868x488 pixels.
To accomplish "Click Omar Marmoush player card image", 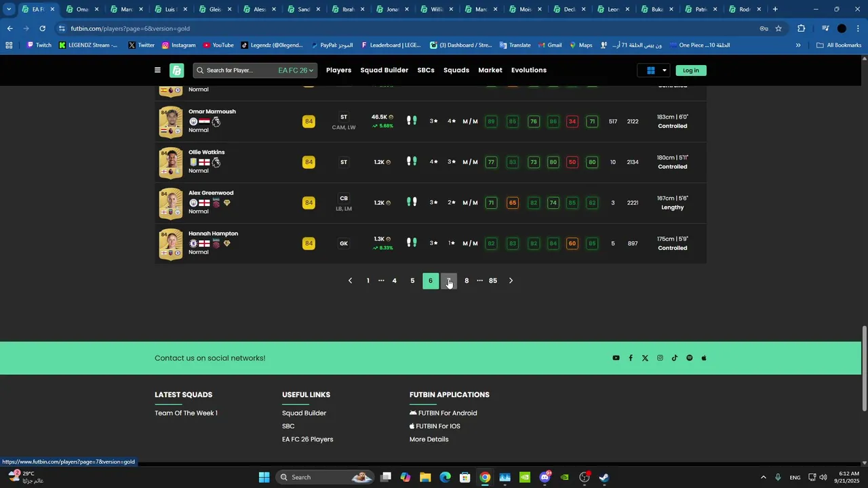I will [x=171, y=122].
